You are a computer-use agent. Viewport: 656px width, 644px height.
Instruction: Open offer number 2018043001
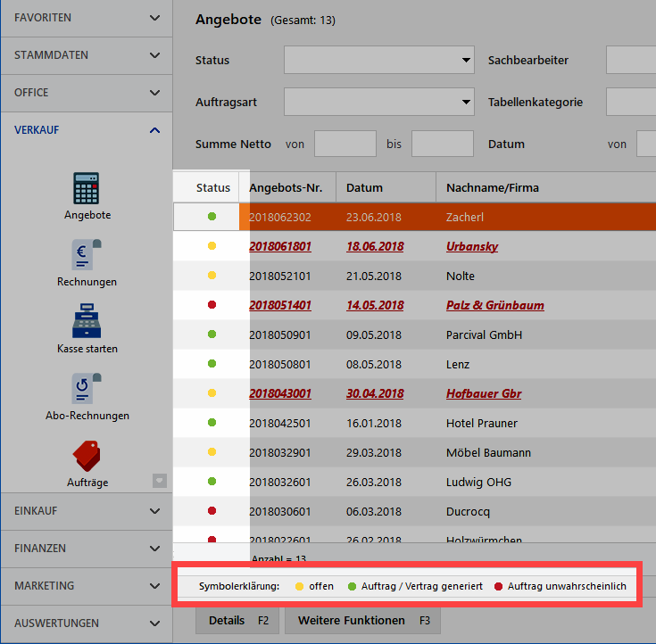[x=280, y=394]
